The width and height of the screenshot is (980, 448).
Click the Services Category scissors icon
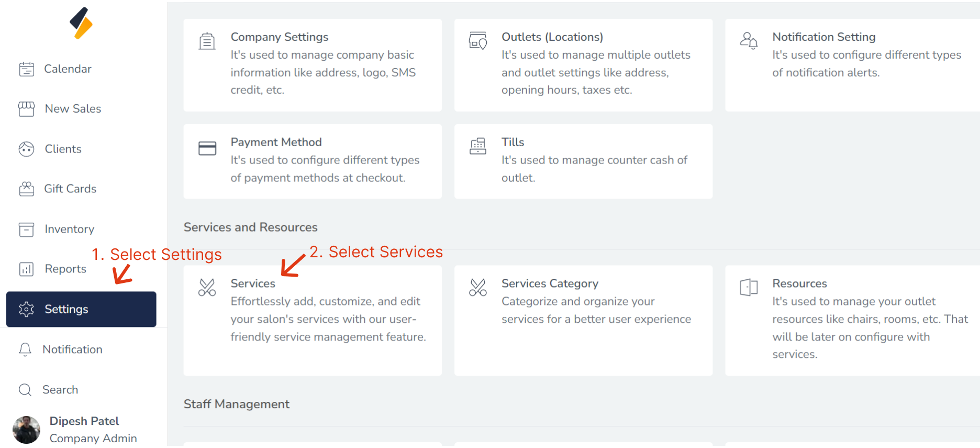pos(477,287)
